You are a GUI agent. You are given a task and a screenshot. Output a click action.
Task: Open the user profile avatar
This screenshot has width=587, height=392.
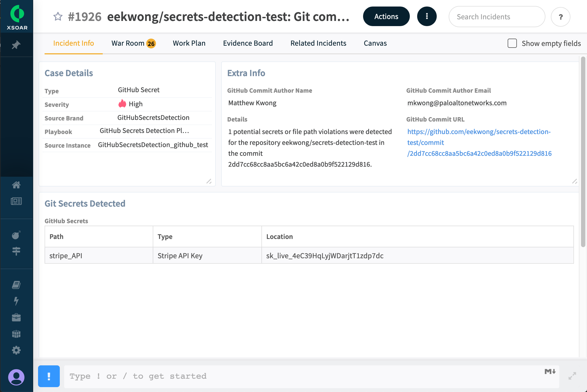tap(16, 377)
